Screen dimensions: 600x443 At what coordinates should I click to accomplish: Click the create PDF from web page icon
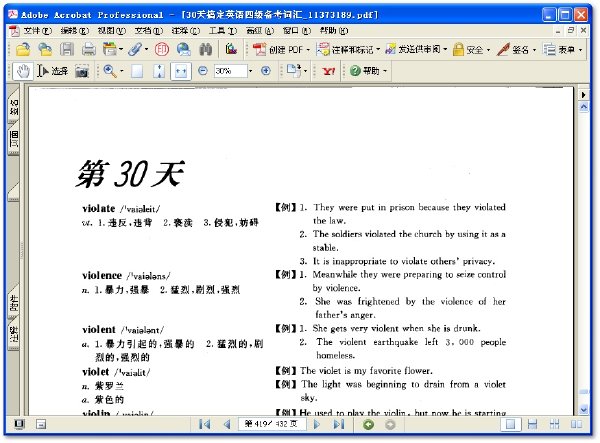45,49
